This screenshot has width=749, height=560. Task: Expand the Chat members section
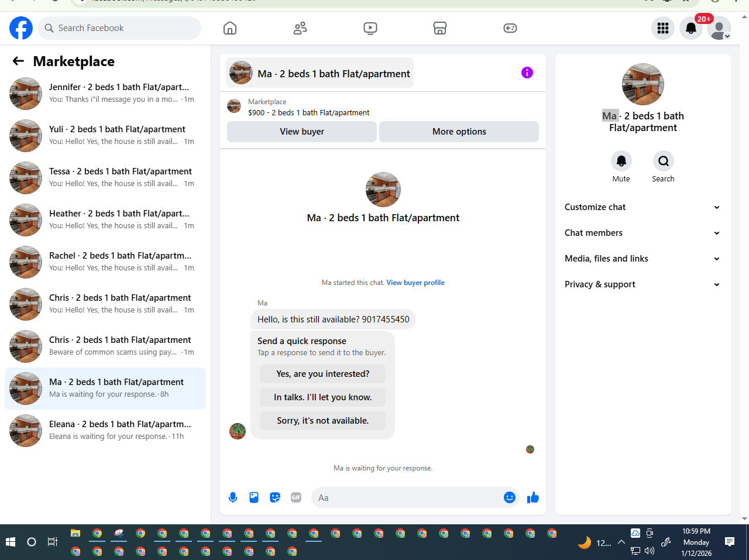(x=643, y=233)
